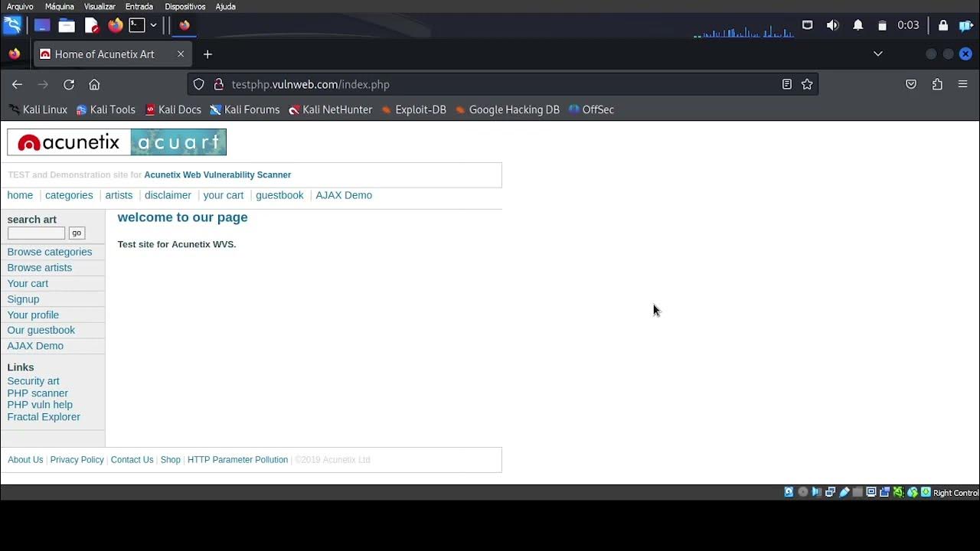Open the Fractal Explorer link
980x551 pixels.
point(44,417)
